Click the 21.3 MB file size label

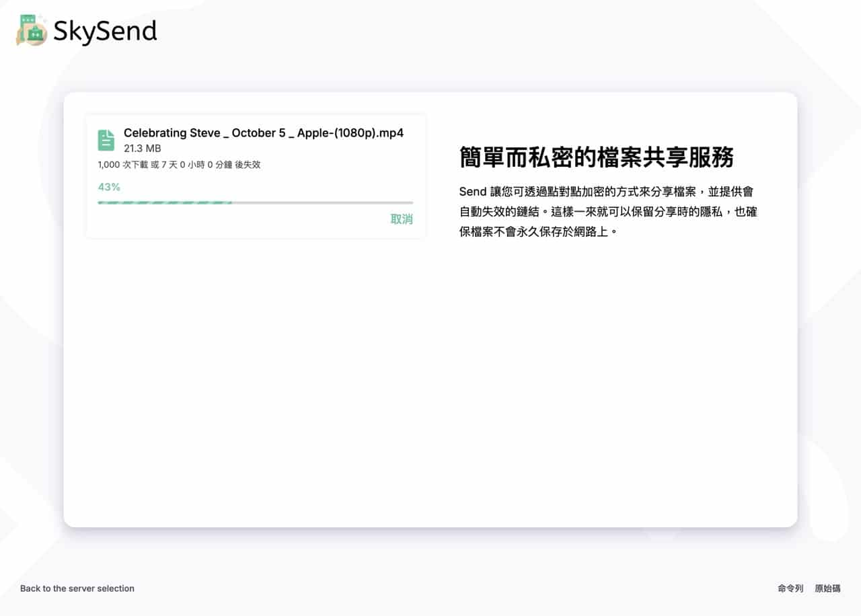[x=142, y=148]
